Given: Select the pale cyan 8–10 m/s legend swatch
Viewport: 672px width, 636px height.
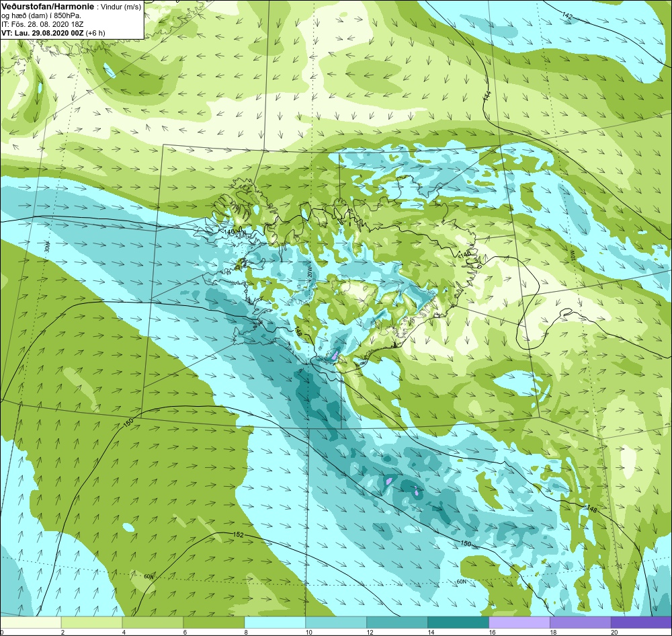Looking at the screenshot, I should click(x=275, y=623).
